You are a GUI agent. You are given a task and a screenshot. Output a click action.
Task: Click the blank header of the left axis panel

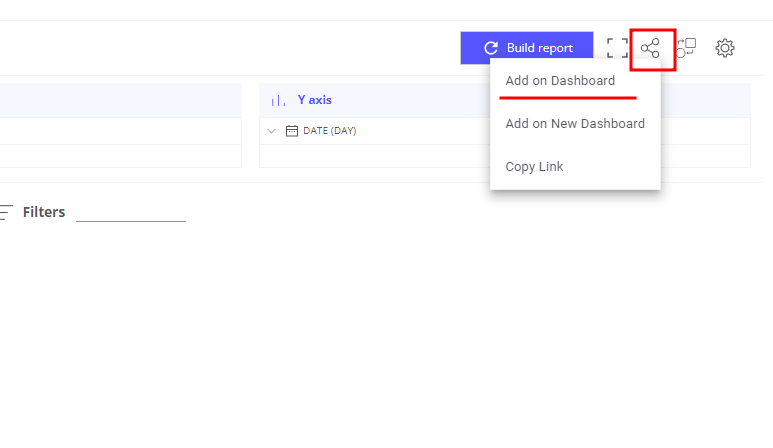[x=120, y=100]
